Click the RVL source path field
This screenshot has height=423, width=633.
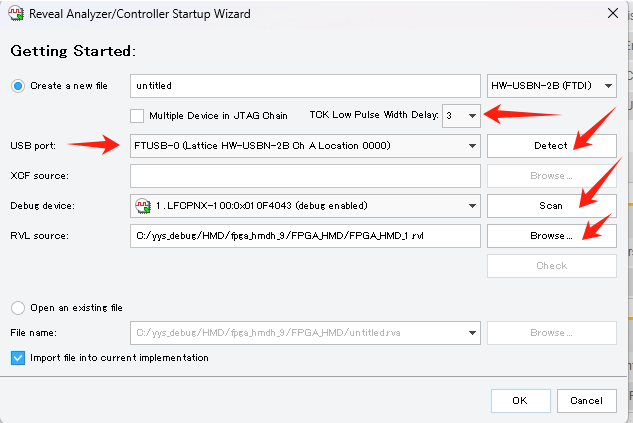point(305,236)
